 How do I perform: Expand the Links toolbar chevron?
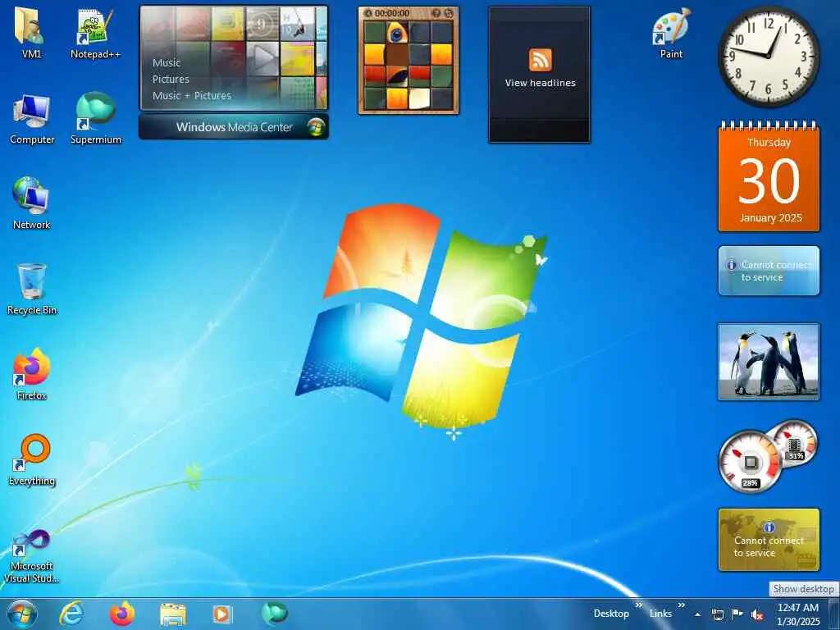click(x=681, y=605)
